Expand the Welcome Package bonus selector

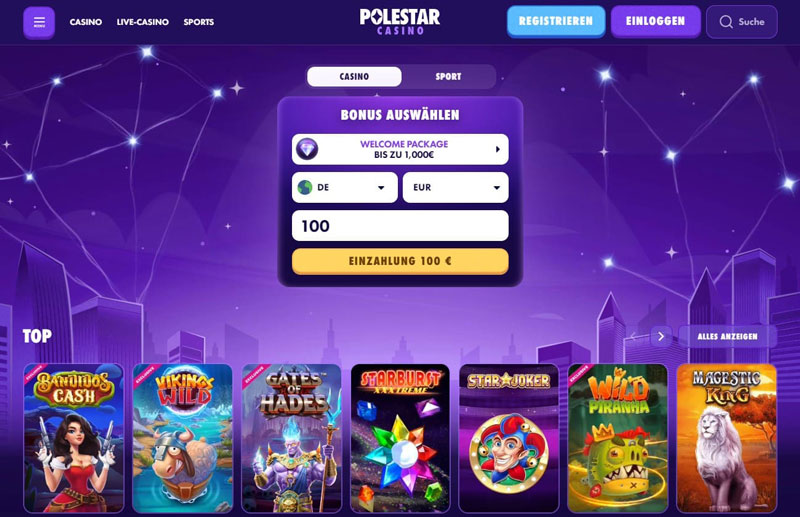click(x=400, y=149)
